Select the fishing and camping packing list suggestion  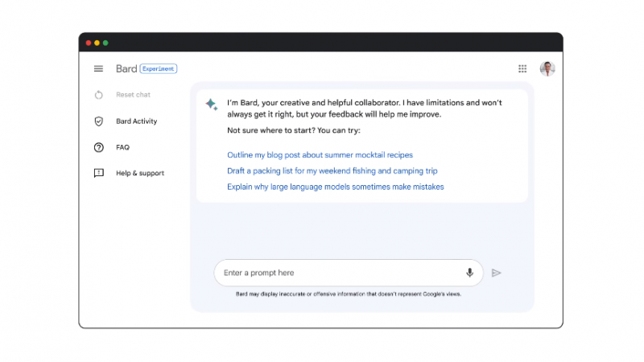(332, 171)
